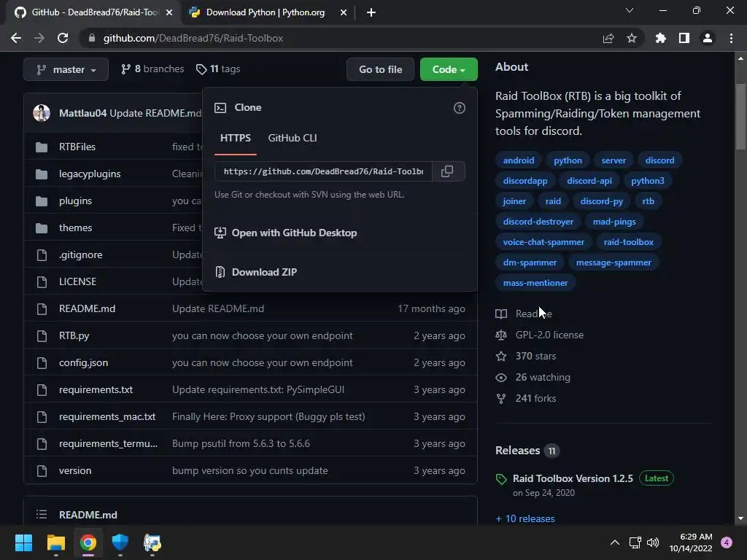Open the requirements.txt file
Screen dimensions: 747x560
tap(96, 389)
